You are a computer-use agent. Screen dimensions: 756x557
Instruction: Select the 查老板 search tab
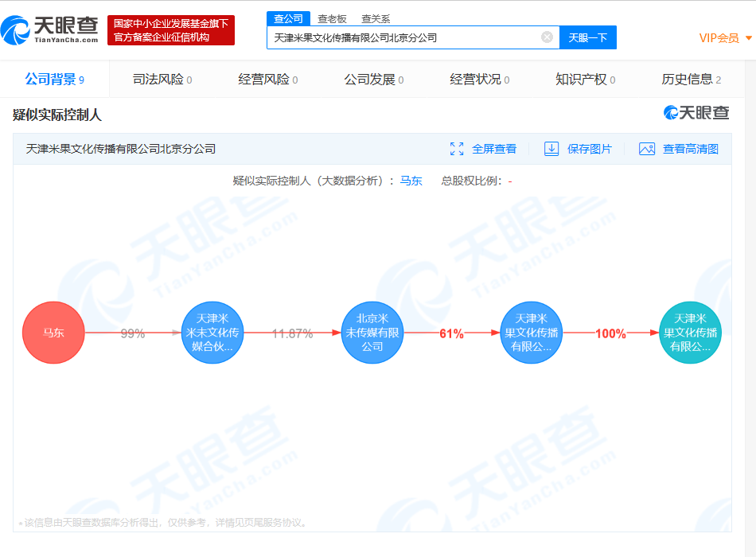pyautogui.click(x=332, y=19)
